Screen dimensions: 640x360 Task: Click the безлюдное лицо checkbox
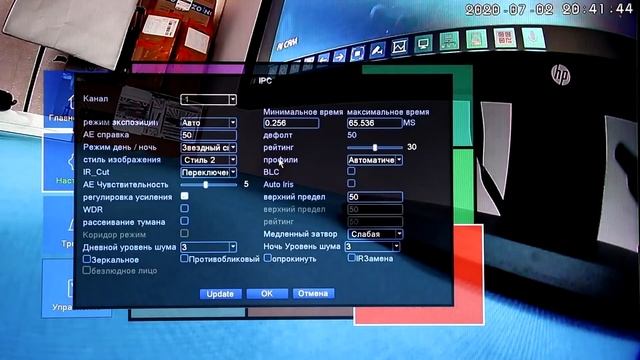(x=87, y=270)
